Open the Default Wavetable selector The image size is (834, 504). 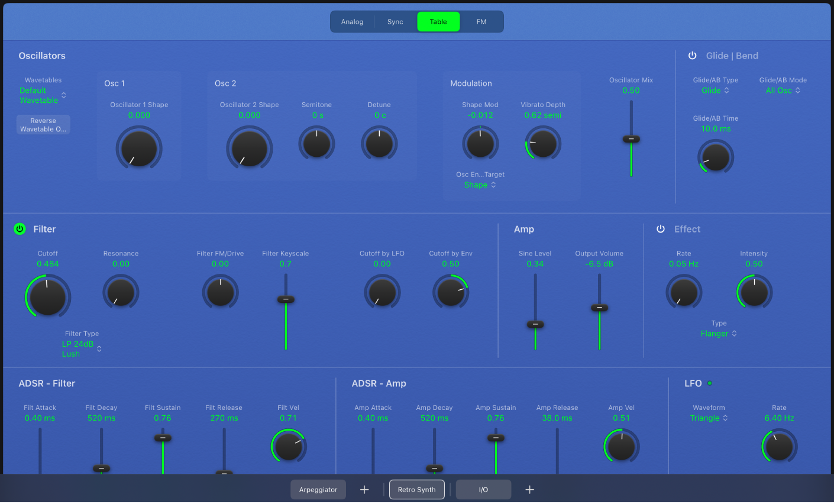[x=42, y=95]
